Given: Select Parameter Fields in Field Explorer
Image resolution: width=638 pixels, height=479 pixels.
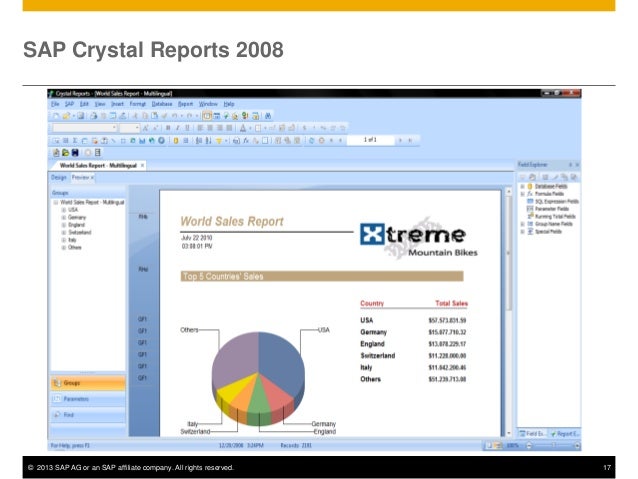Looking at the screenshot, I should (552, 209).
